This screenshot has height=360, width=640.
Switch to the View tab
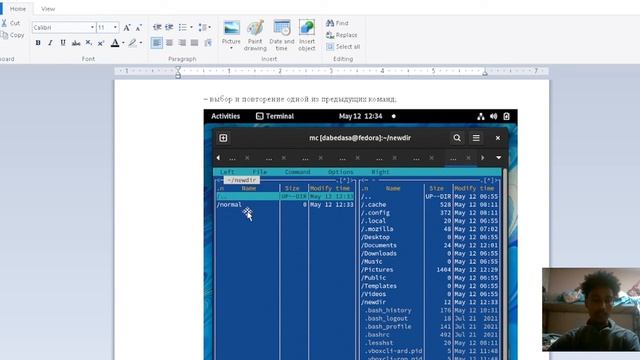click(x=48, y=9)
